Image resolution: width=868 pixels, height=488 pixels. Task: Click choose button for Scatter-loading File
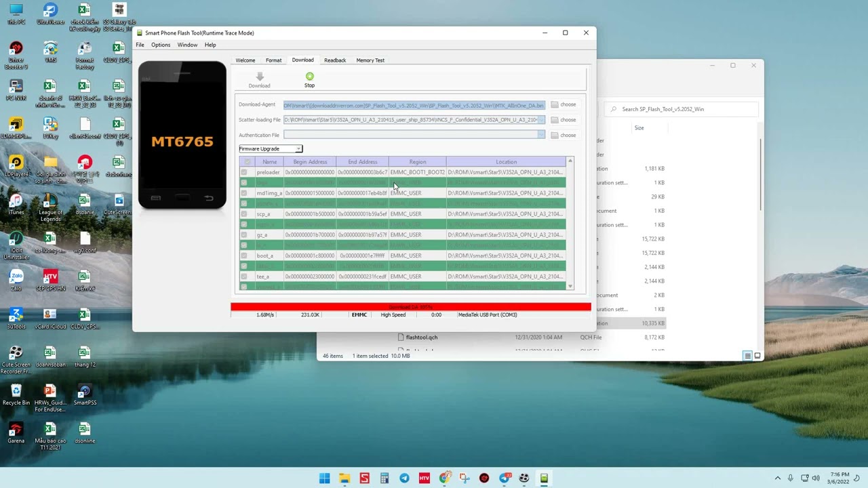(x=564, y=120)
